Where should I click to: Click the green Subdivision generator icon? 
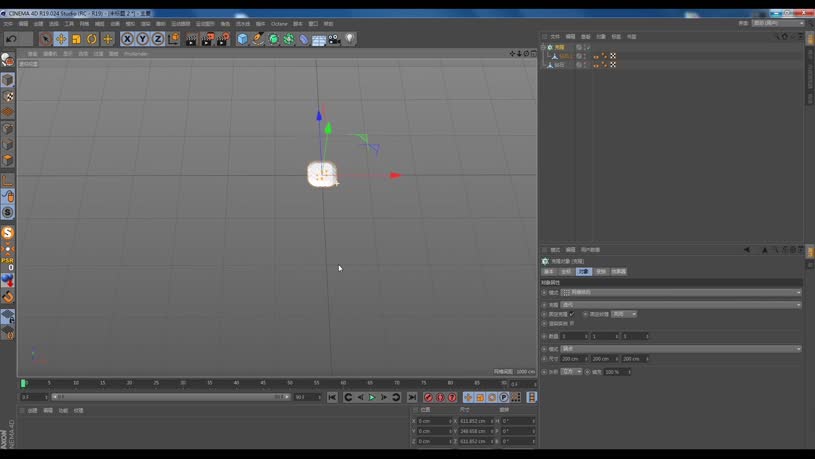coord(273,39)
